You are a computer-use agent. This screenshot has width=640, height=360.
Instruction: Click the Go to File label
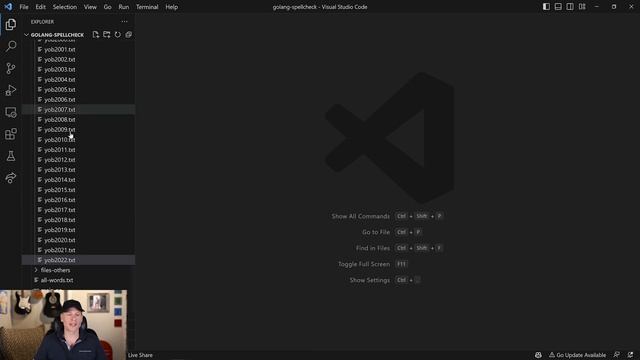pos(376,232)
